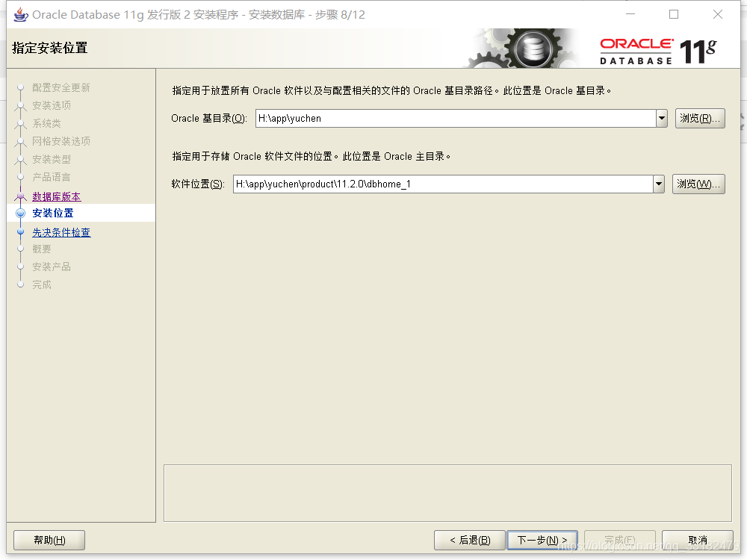Close the Oracle installer window
Image resolution: width=747 pixels, height=560 pixels.
click(x=717, y=14)
